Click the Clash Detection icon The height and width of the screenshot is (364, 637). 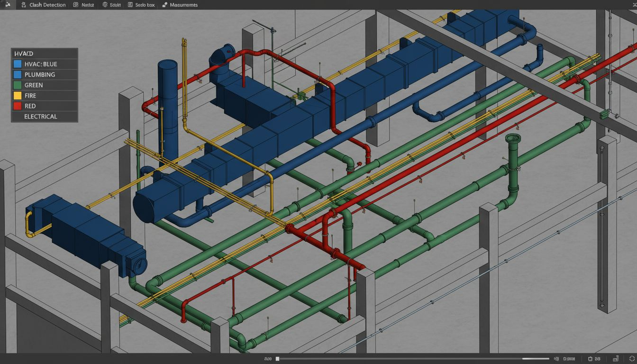(24, 5)
